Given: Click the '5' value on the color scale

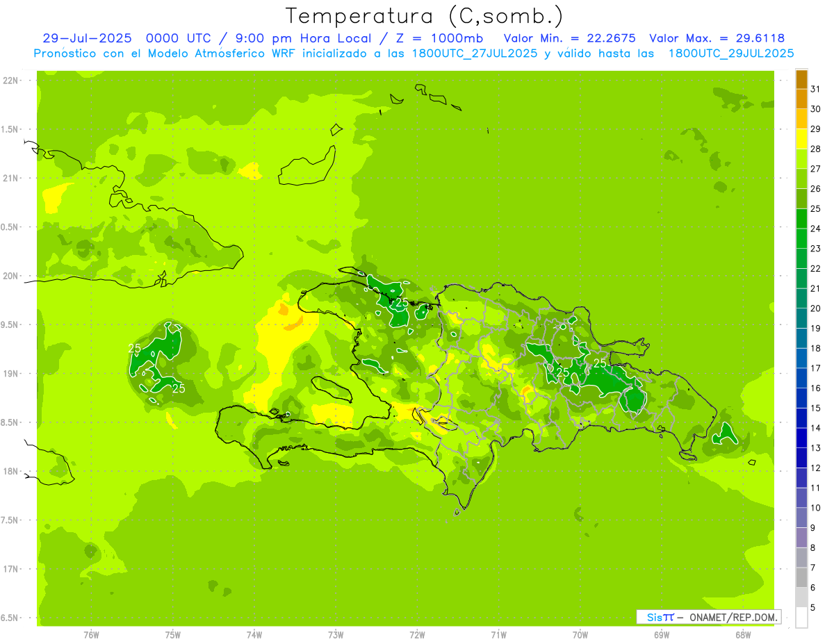Looking at the screenshot, I should click(x=813, y=607).
